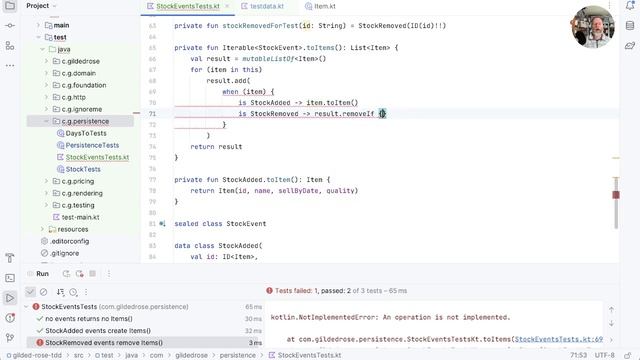Viewport: 640px width, 360px height.
Task: Switch to Item.kt tab
Action: (320, 6)
